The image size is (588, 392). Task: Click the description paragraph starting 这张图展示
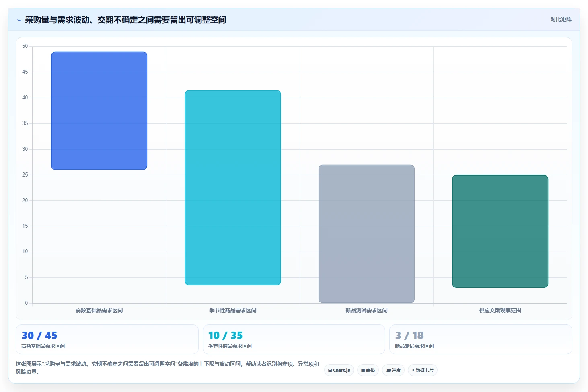pos(167,368)
